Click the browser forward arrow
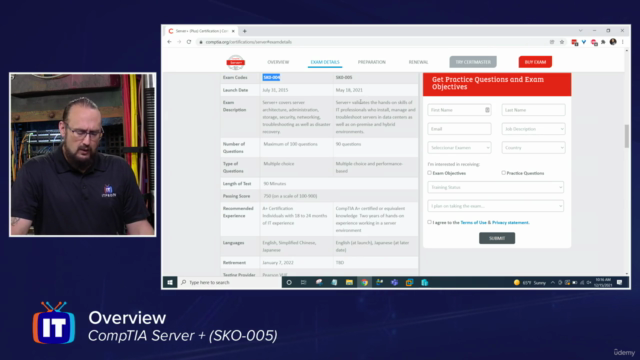Image resolution: width=640 pixels, height=360 pixels. (179, 42)
